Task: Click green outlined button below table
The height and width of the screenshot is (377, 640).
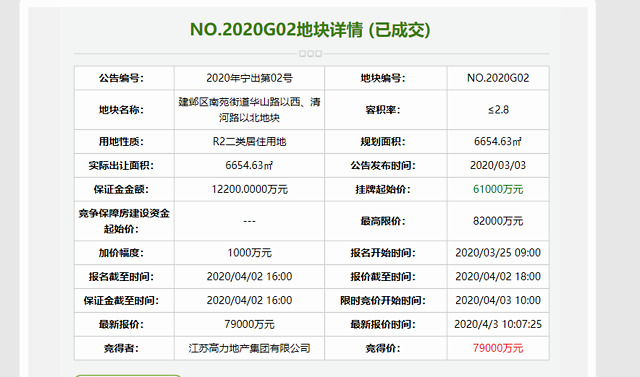Action: pyautogui.click(x=128, y=375)
